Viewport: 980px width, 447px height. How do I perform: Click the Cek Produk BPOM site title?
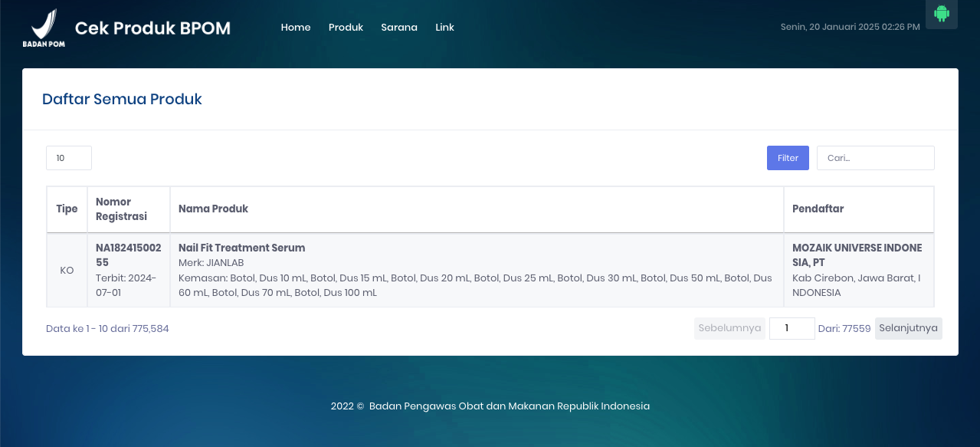point(152,28)
